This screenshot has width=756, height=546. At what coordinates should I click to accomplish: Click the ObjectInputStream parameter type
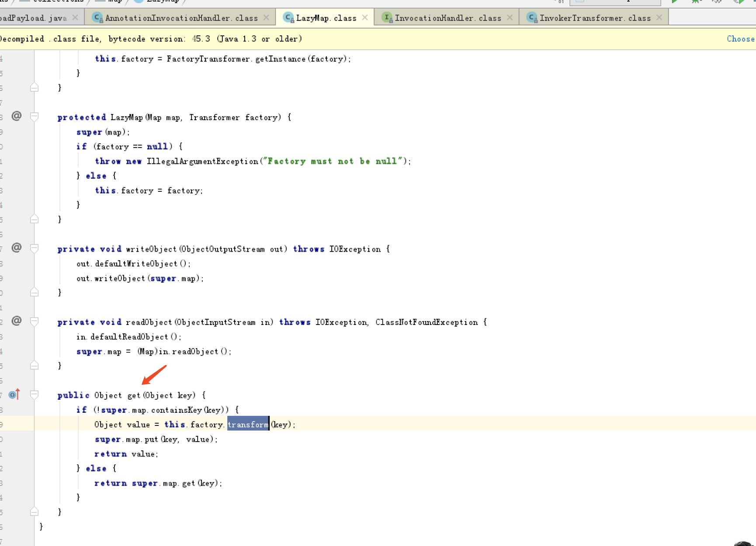coord(216,322)
